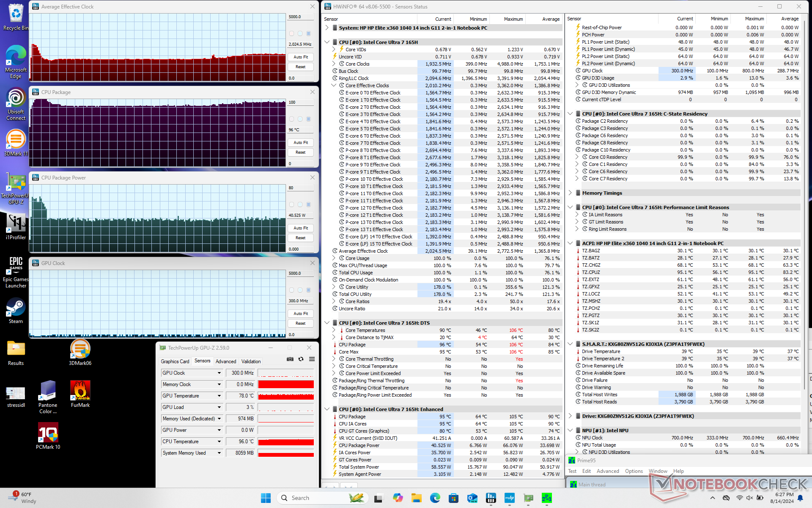This screenshot has height=508, width=812.
Task: Open the Results folder on desktop
Action: click(x=16, y=353)
